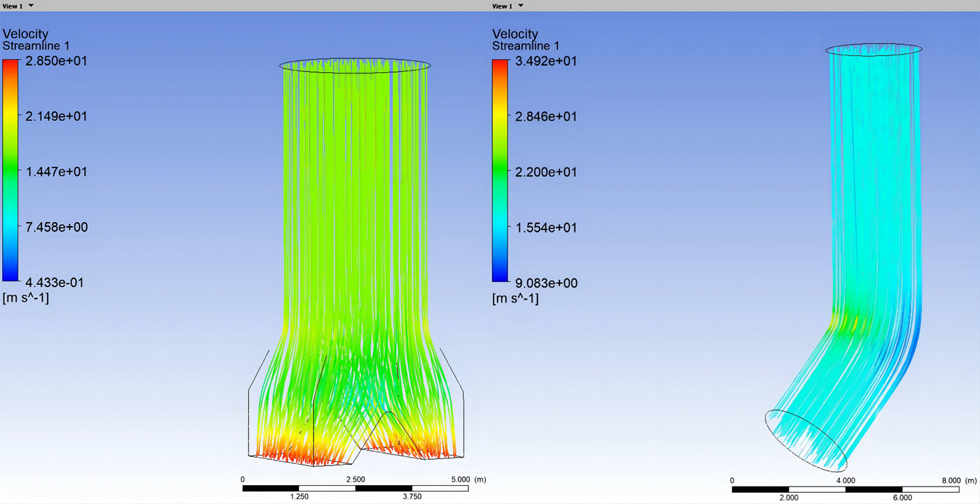Click the color bar of the 3.492e+01 legend
Viewport: 980px width, 504px height.
501,171
